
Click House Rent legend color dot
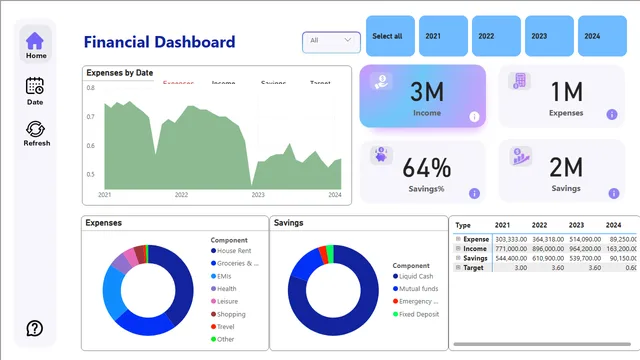(213, 251)
